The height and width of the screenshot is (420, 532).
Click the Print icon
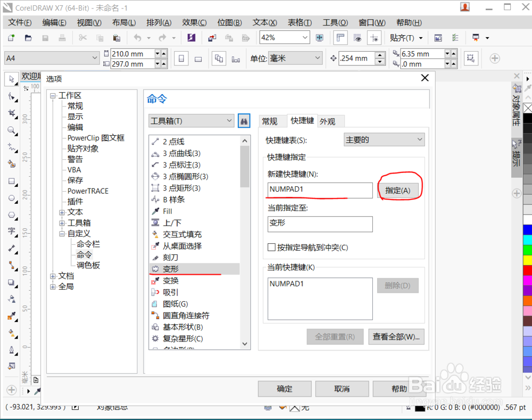click(62, 38)
